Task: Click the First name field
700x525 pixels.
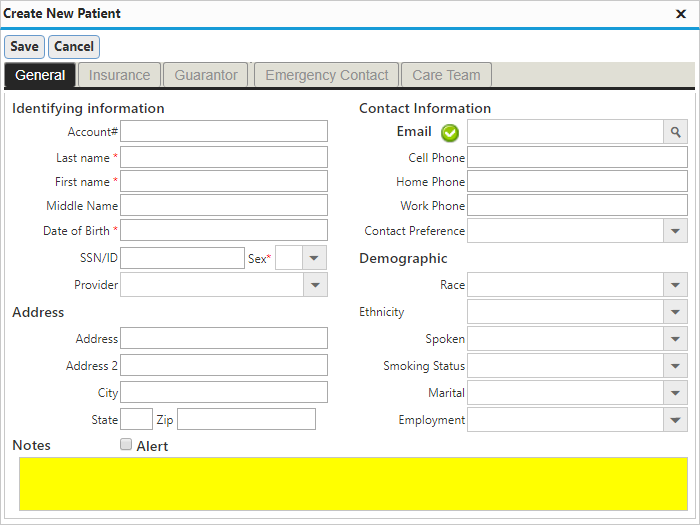Action: pyautogui.click(x=224, y=181)
